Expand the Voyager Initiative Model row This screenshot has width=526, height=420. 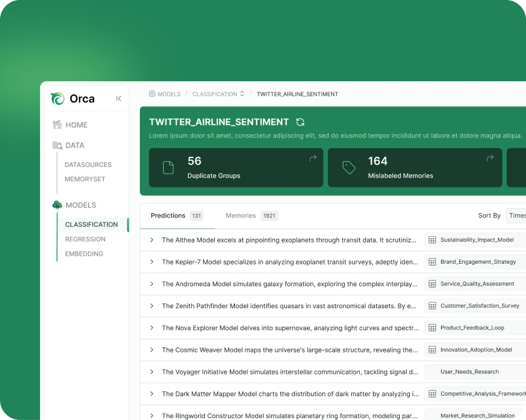coord(152,372)
